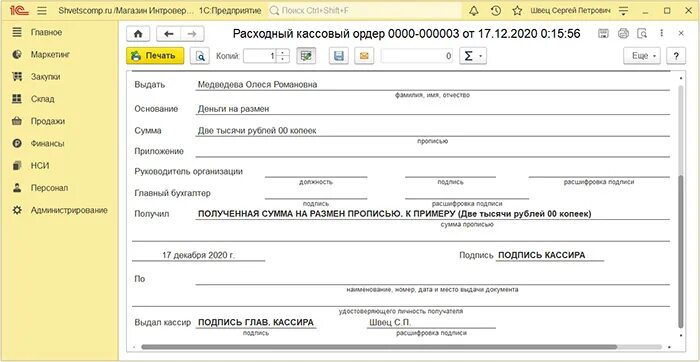The width and height of the screenshot is (700, 362).
Task: Toggle the document editing mode icon
Action: [306, 56]
